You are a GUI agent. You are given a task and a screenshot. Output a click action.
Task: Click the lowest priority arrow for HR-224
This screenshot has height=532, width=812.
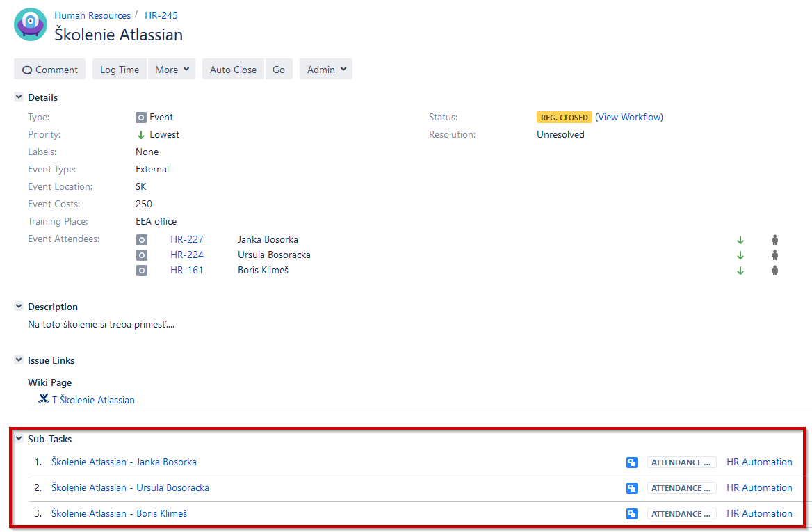[740, 255]
